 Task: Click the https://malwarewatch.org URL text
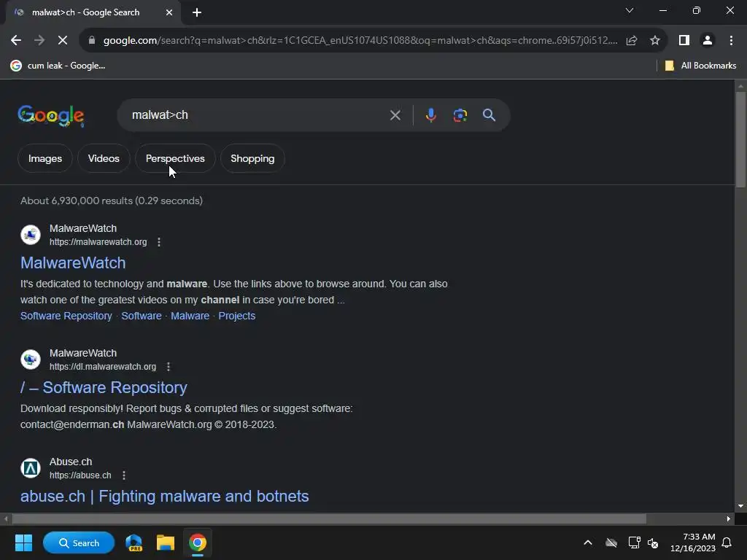[x=98, y=242]
